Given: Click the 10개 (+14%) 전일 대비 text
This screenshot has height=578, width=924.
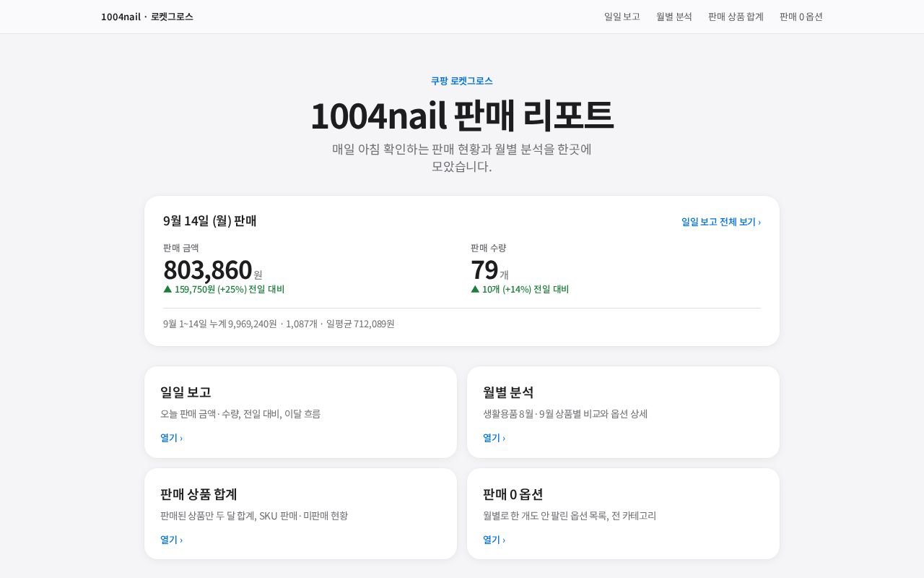Looking at the screenshot, I should tap(526, 289).
